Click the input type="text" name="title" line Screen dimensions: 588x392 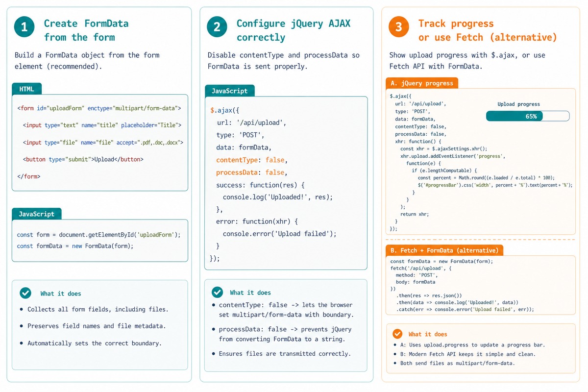pyautogui.click(x=102, y=125)
